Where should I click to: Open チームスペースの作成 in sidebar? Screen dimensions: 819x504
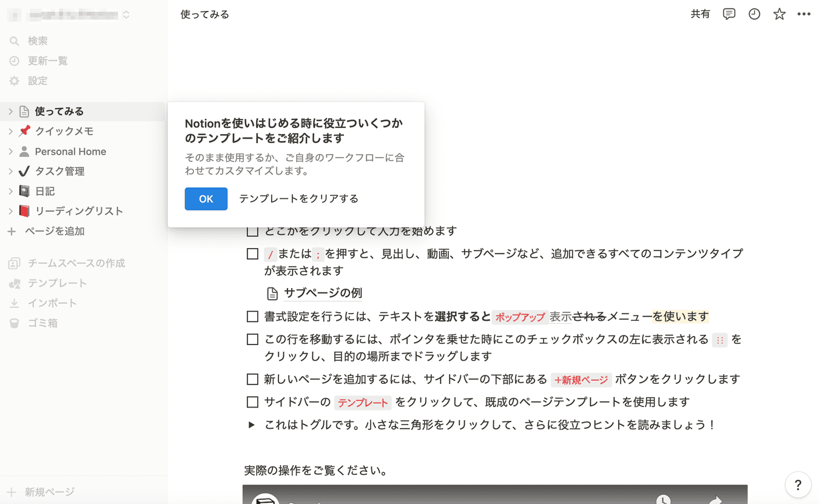(67, 263)
